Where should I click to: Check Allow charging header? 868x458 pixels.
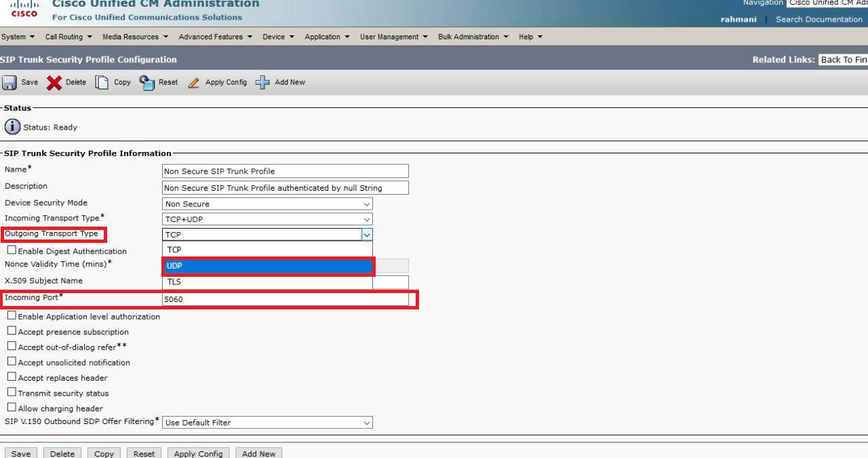coord(12,408)
